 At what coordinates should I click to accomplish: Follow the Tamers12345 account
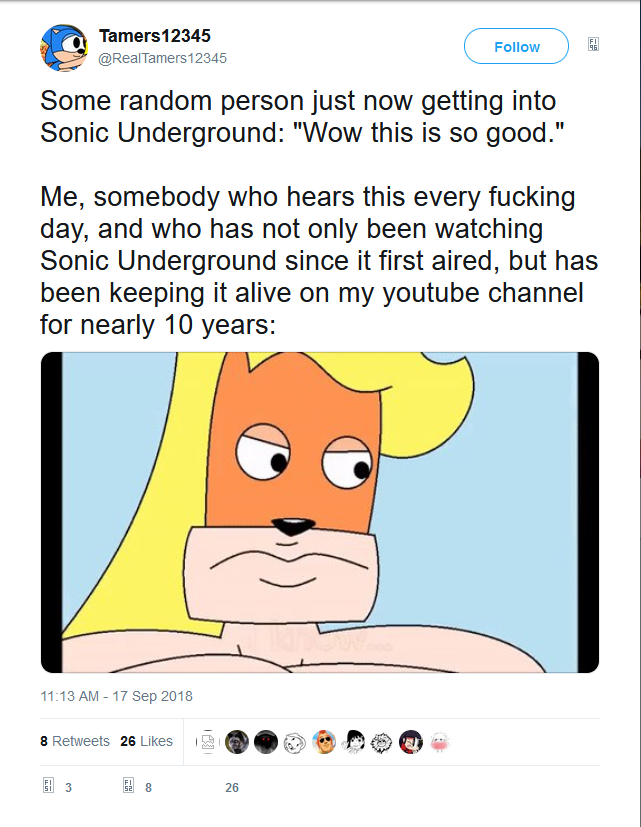516,47
